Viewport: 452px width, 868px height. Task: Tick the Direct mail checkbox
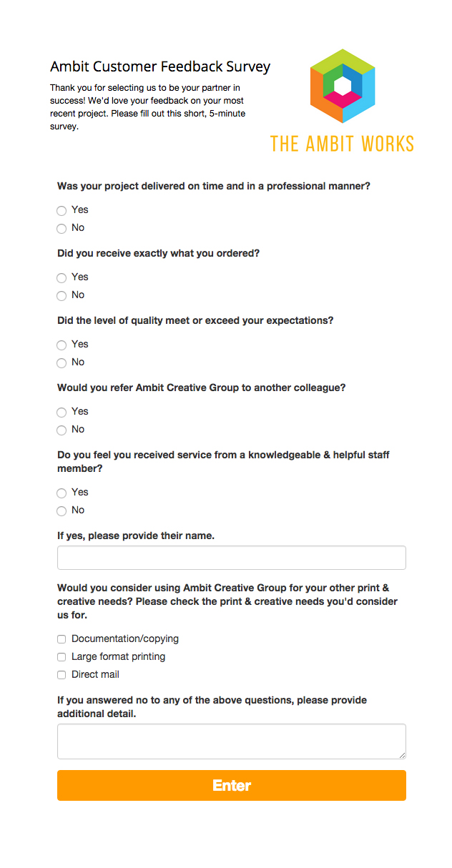(62, 675)
